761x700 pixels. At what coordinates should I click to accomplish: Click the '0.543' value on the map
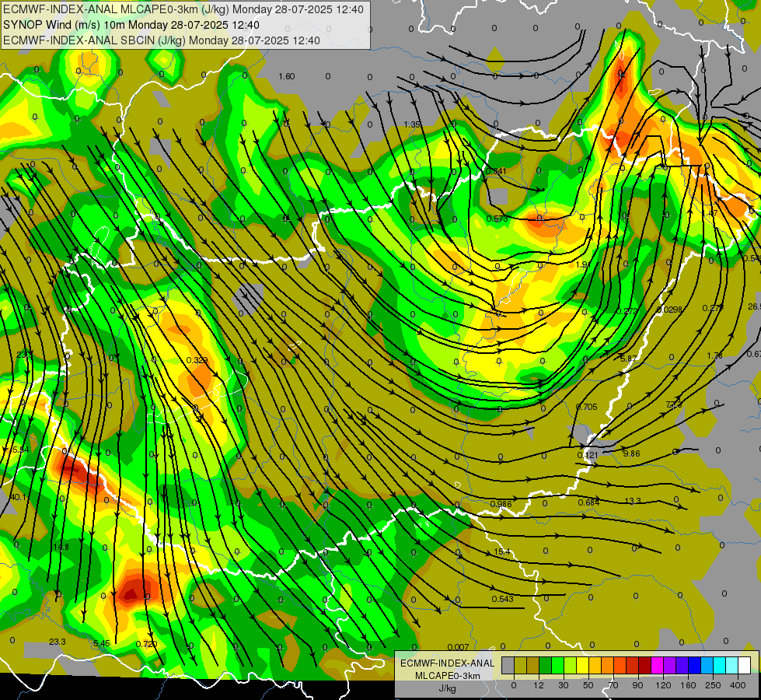point(502,598)
